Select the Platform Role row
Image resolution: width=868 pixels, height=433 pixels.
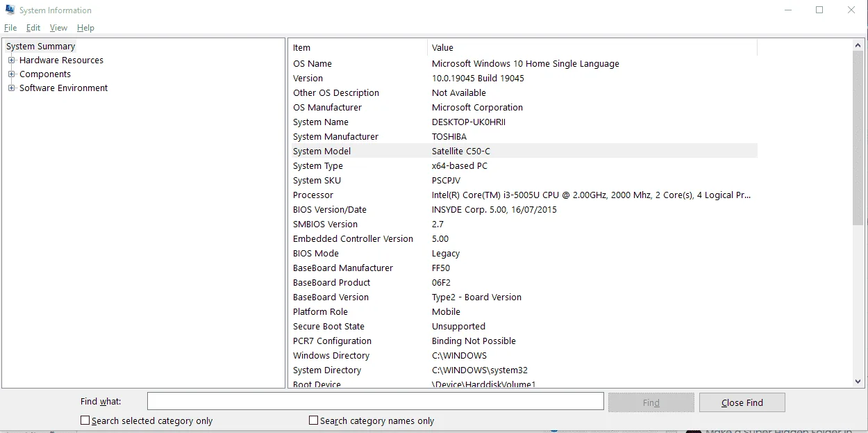tap(523, 312)
